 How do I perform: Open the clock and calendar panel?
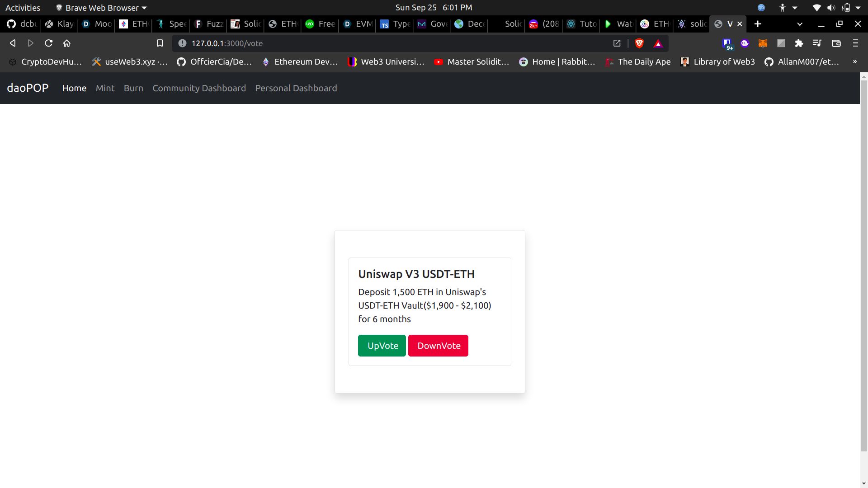click(x=434, y=8)
